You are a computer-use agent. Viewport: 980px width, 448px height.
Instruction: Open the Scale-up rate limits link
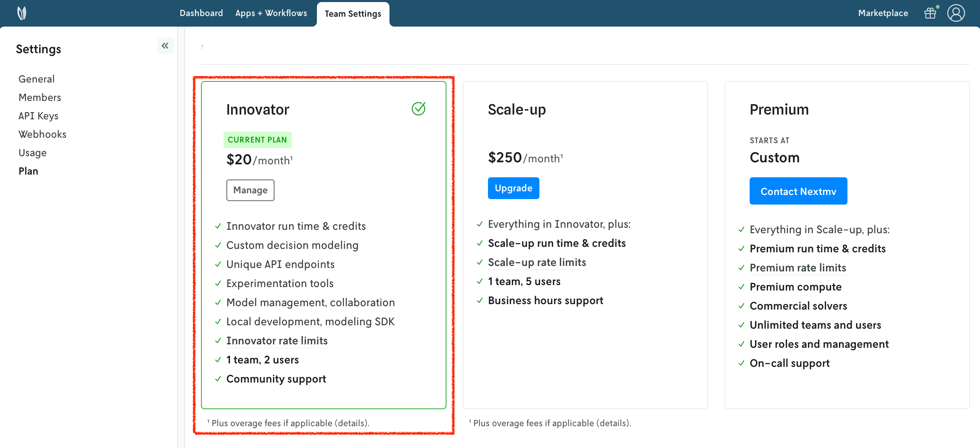(536, 262)
